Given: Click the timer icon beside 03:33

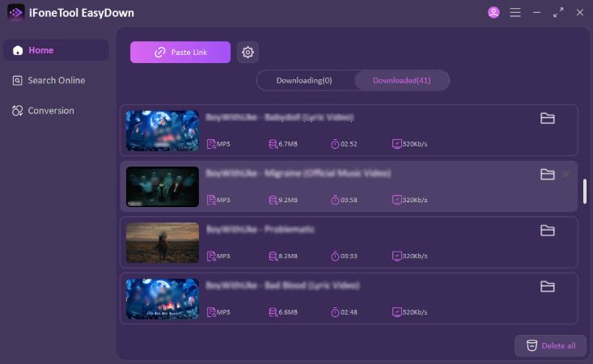Looking at the screenshot, I should 335,256.
